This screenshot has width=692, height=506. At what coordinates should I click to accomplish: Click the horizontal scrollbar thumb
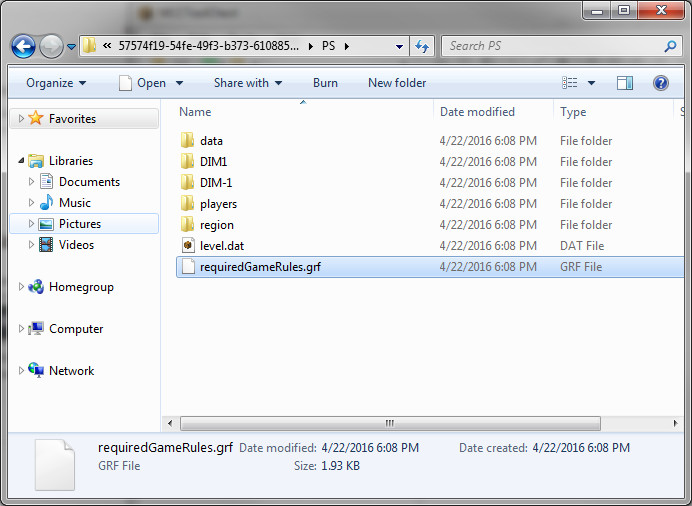point(390,424)
